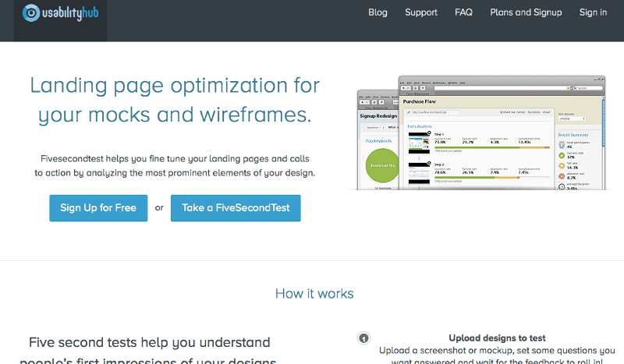
Task: Click the Upload designs to test heading
Action: click(x=497, y=338)
